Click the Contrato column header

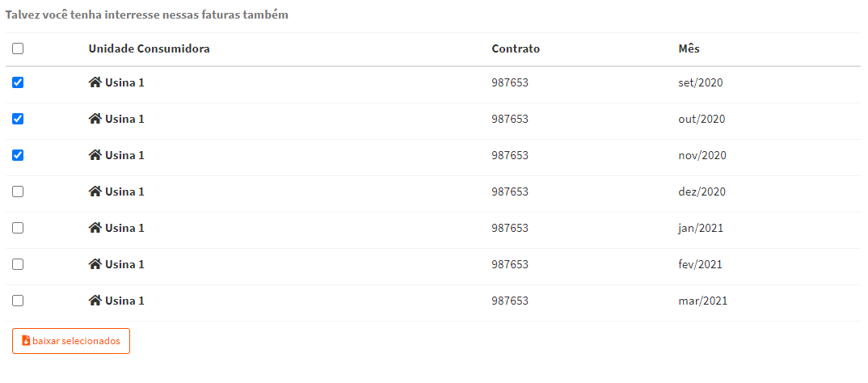click(516, 48)
